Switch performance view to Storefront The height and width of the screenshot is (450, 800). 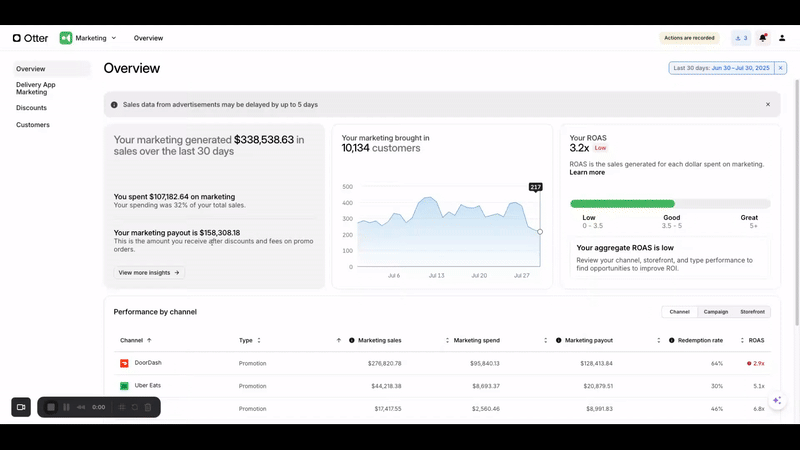tap(752, 312)
